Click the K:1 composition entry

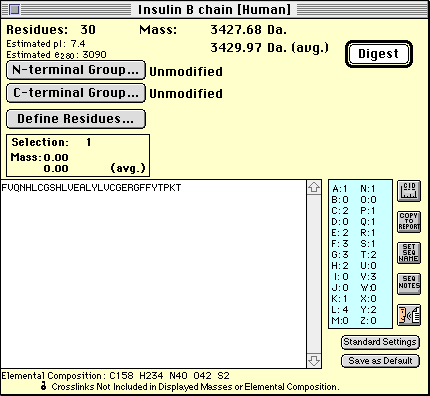click(x=340, y=299)
